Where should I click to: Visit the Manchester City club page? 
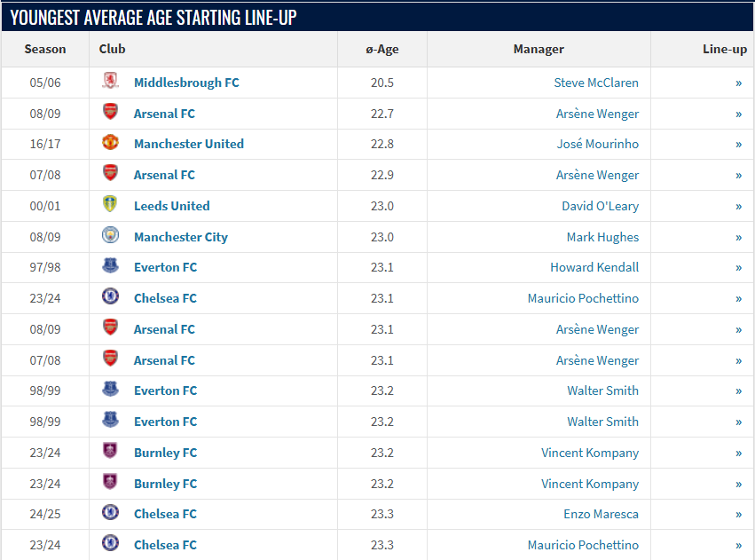[x=181, y=237]
